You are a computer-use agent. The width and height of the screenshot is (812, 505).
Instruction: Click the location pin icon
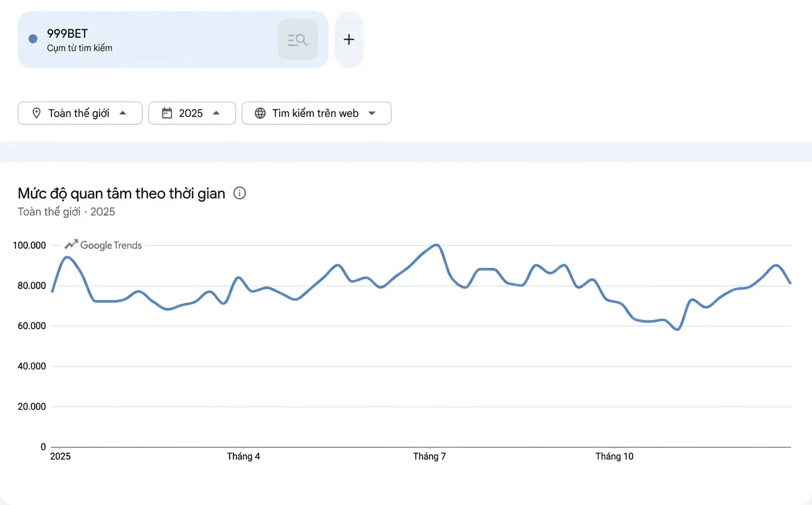click(37, 113)
